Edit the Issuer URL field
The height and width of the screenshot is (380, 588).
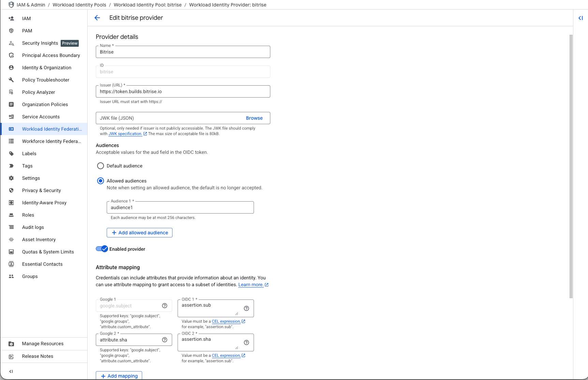click(183, 91)
